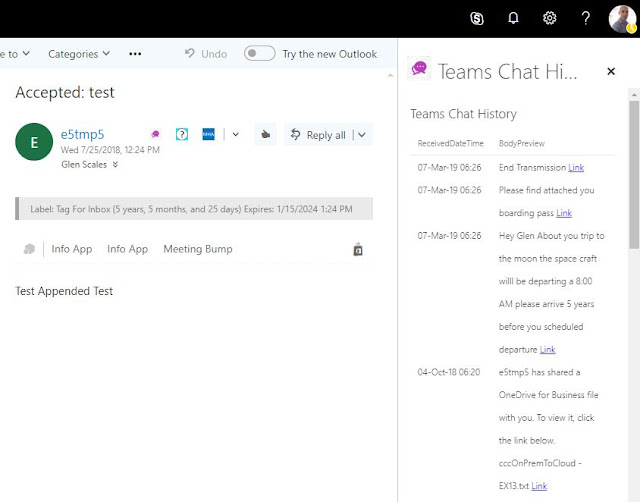This screenshot has width=640, height=502.
Task: Open the account profile picture
Action: [622, 18]
